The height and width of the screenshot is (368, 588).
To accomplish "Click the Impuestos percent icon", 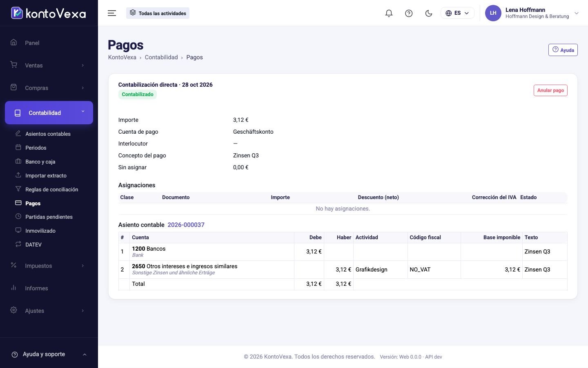I will tap(13, 265).
